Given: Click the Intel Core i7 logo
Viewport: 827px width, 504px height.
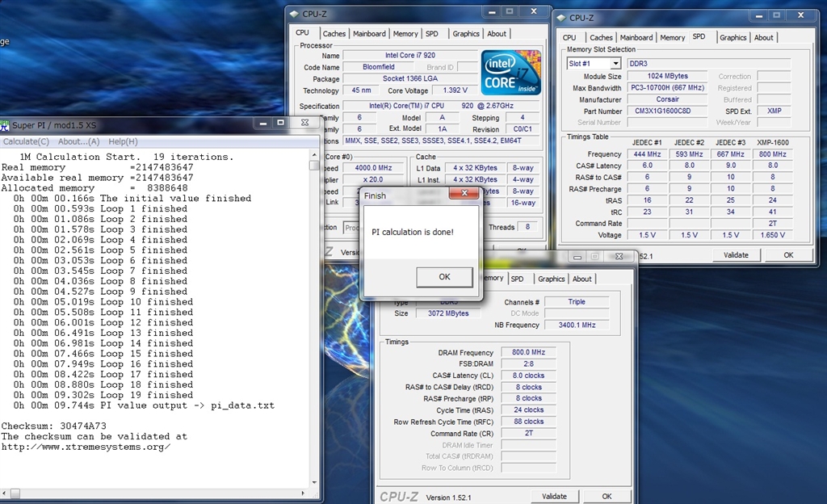Looking at the screenshot, I should click(510, 73).
